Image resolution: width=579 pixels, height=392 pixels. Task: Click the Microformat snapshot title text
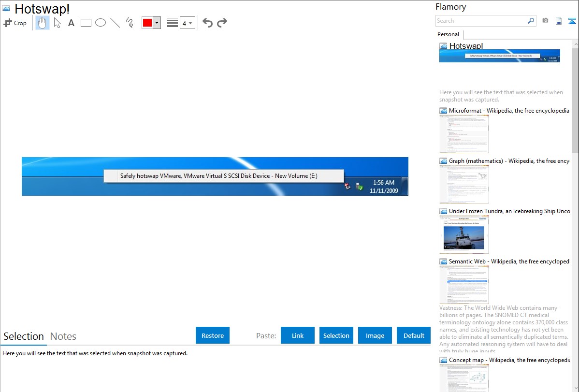coord(509,111)
